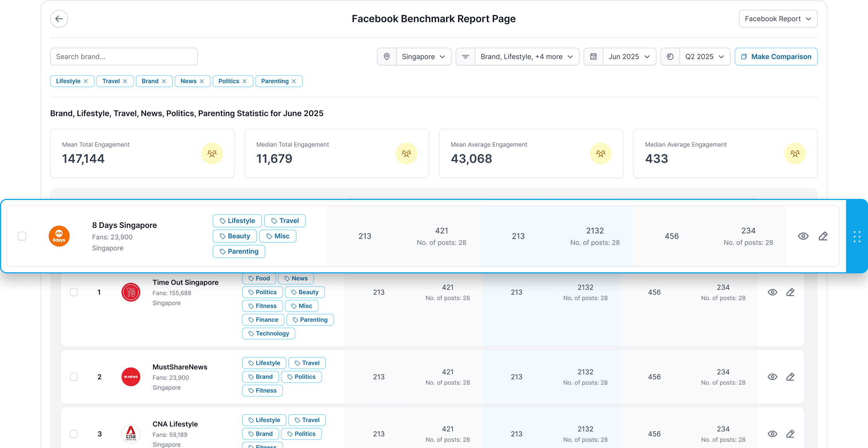Remove the Politics filter tag

tap(245, 81)
